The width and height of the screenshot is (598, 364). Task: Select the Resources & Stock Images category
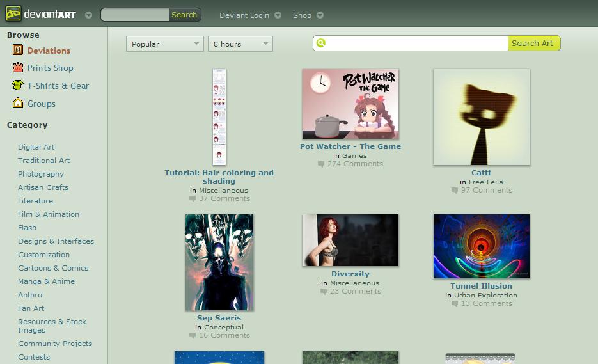click(52, 326)
